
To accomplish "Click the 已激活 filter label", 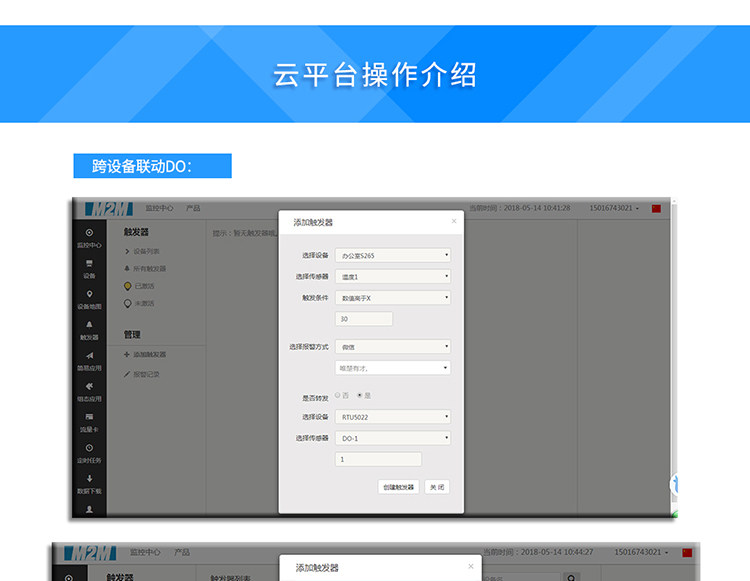I will tap(144, 286).
